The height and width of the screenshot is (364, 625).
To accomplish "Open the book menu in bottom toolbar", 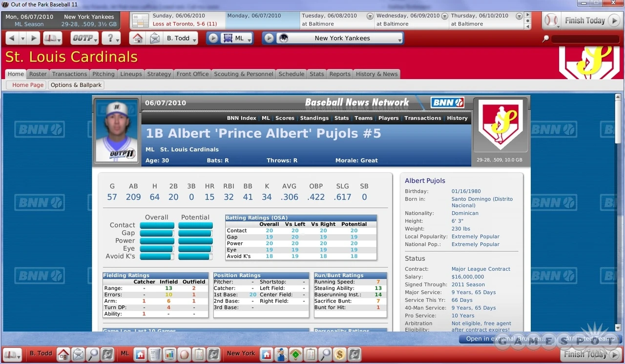I will pos(12,354).
